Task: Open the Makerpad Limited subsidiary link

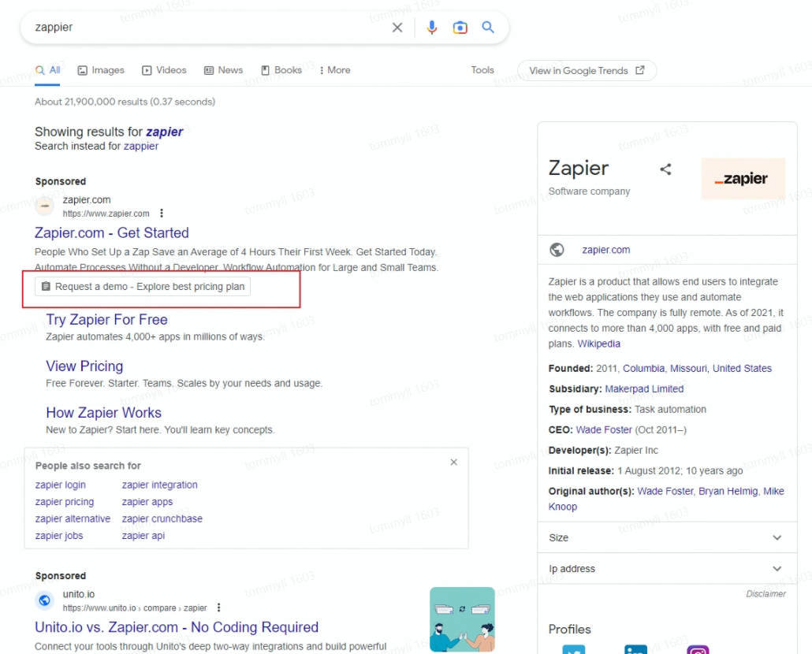Action: pos(644,389)
